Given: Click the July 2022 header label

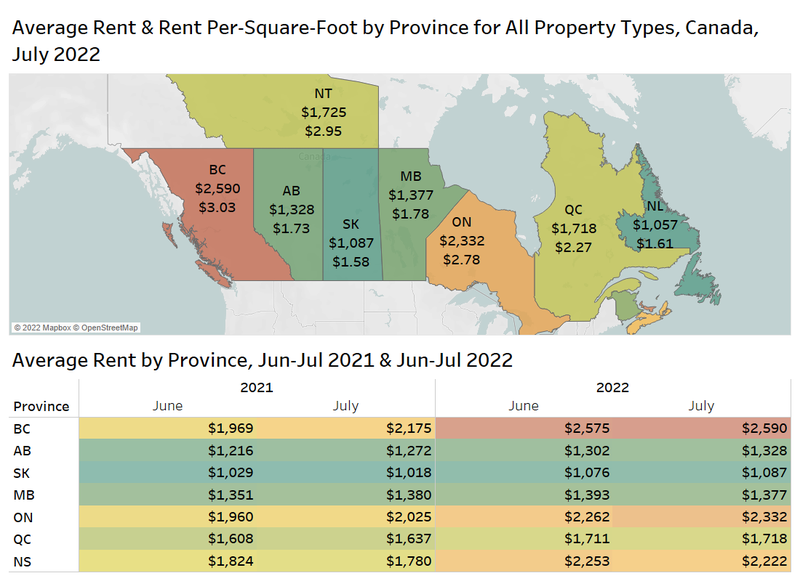Looking at the screenshot, I should pos(702,405).
